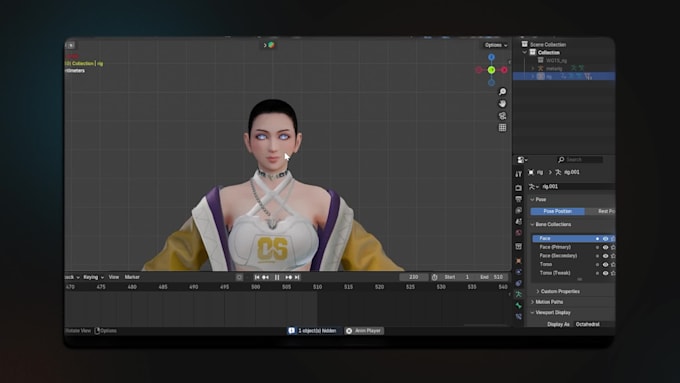The height and width of the screenshot is (383, 680).
Task: Open the Output properties tab icon
Action: coord(519,199)
